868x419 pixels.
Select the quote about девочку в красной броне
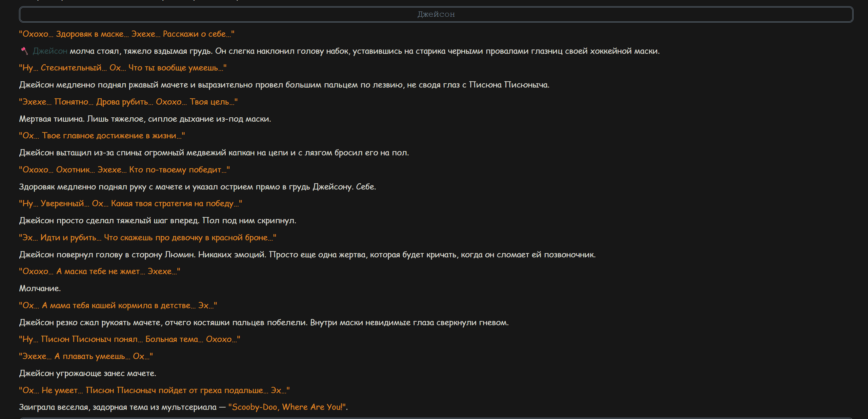point(148,237)
